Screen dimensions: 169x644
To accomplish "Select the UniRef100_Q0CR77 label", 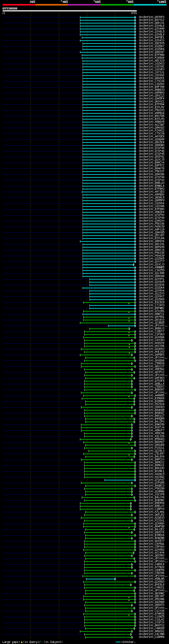I will point(152,541).
